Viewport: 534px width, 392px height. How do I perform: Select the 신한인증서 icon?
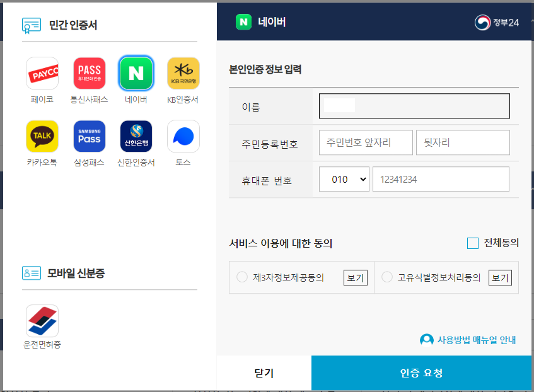(x=136, y=136)
